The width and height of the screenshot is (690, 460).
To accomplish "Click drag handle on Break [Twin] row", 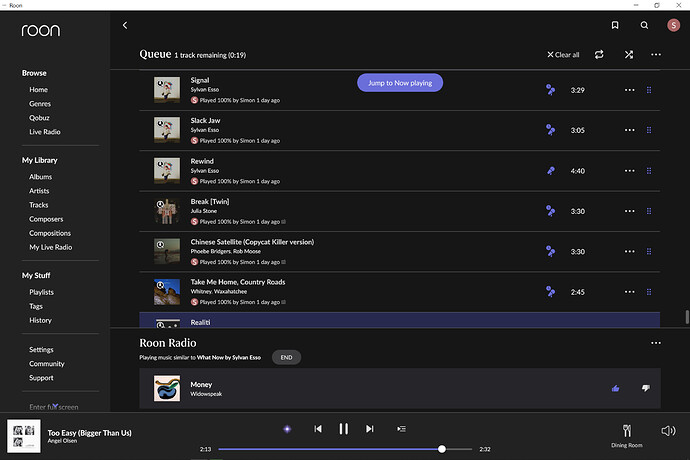I will click(649, 211).
